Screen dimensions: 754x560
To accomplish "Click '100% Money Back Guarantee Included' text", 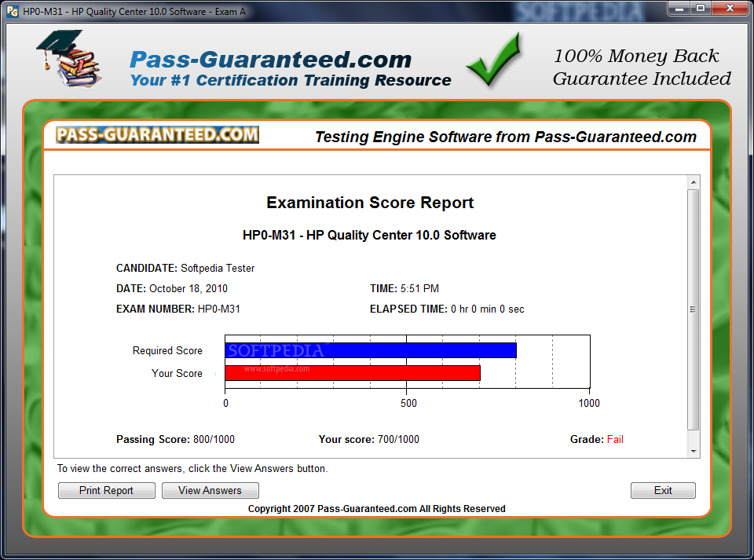I will pos(642,68).
